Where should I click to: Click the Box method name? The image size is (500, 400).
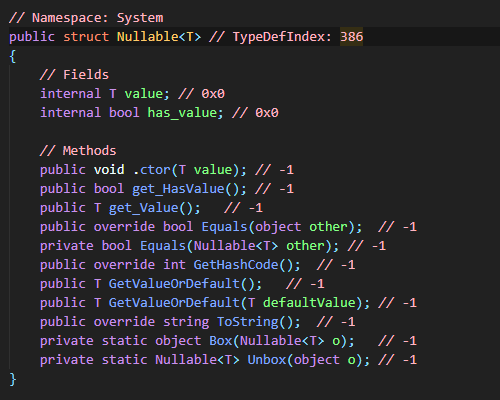point(221,341)
